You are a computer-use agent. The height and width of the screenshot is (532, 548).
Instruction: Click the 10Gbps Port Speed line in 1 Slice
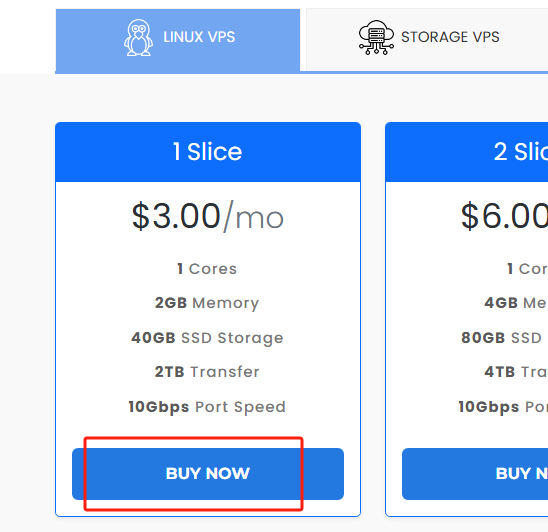tap(207, 407)
